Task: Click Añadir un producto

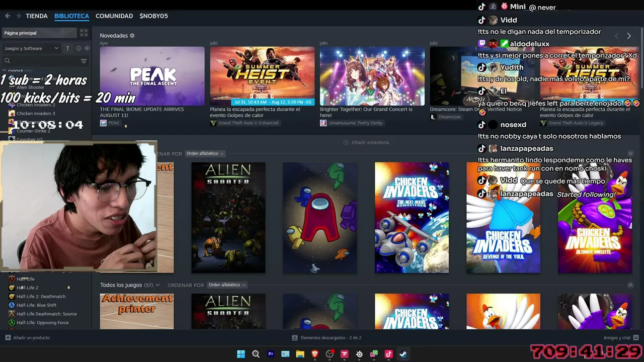Action: pyautogui.click(x=28, y=338)
